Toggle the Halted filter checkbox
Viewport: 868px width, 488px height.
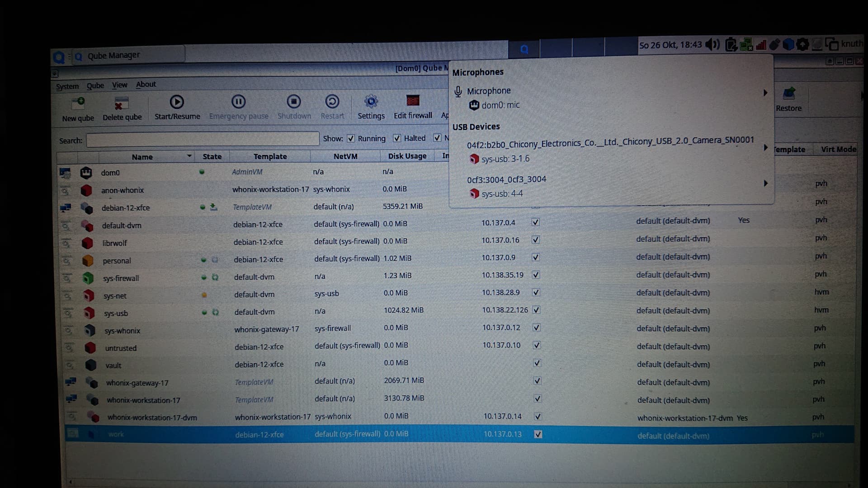[397, 138]
